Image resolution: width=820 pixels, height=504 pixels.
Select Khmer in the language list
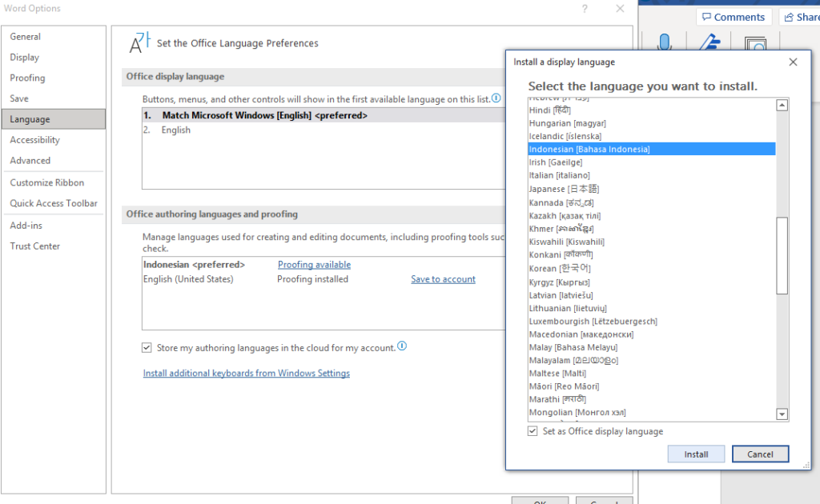652,229
